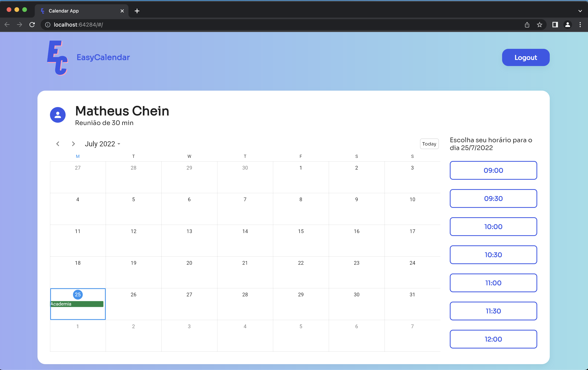Choose the 10:00 time slot

click(493, 227)
